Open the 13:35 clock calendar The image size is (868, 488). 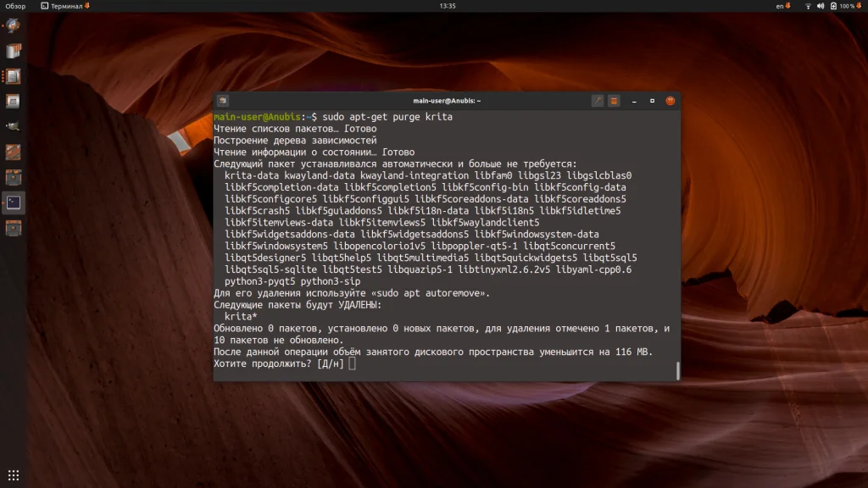(x=448, y=6)
